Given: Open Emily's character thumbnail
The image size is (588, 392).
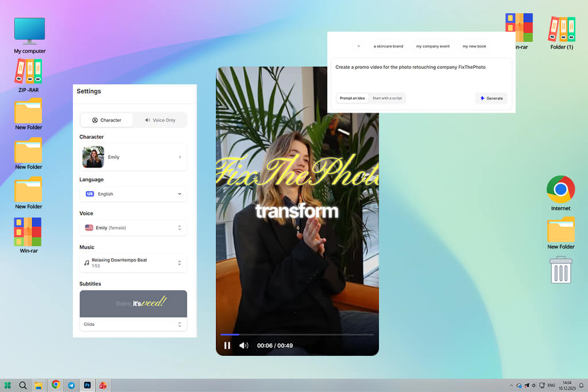Looking at the screenshot, I should tap(93, 157).
